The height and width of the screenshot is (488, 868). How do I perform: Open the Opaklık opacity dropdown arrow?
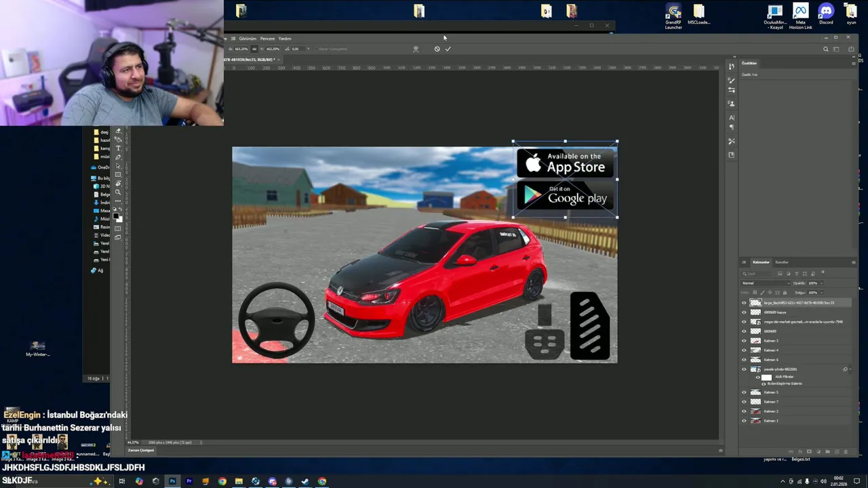click(x=822, y=283)
